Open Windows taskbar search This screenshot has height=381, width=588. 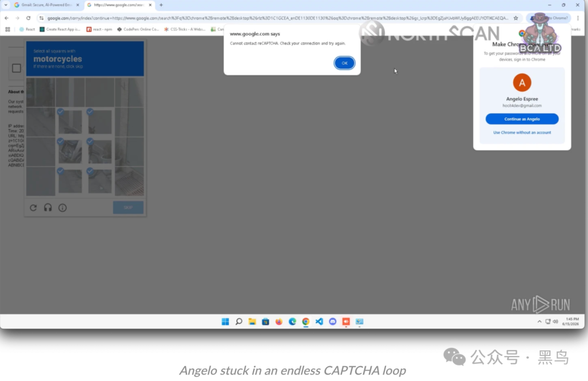point(238,322)
